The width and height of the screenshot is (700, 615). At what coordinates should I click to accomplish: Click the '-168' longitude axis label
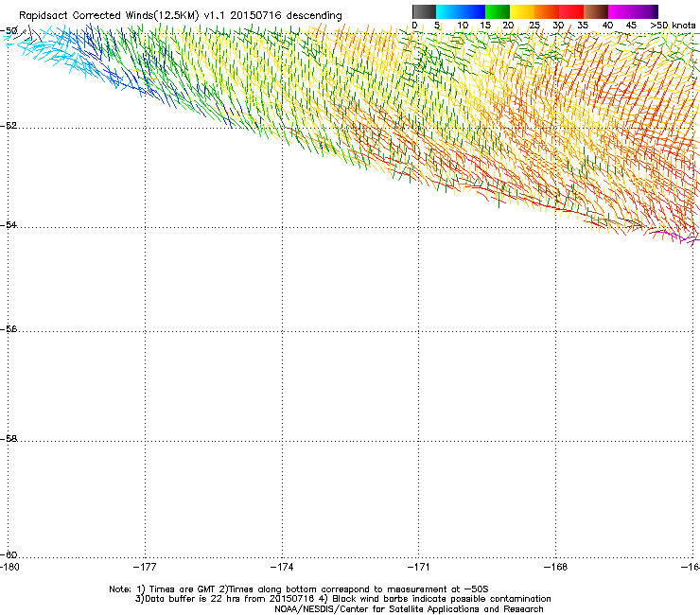pos(556,567)
